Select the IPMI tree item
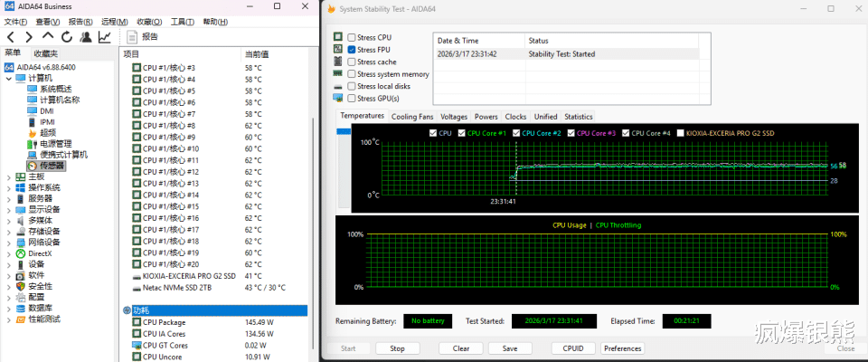The width and height of the screenshot is (868, 362). pyautogui.click(x=47, y=122)
